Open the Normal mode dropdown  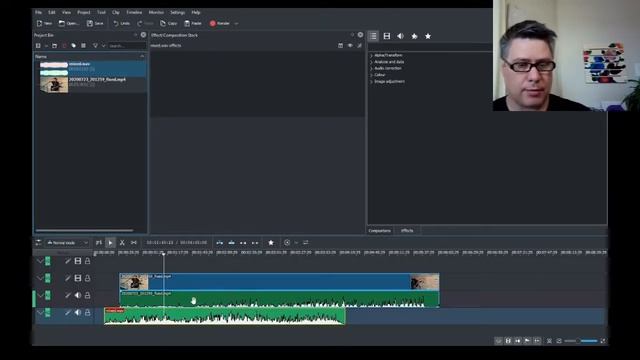coord(67,243)
